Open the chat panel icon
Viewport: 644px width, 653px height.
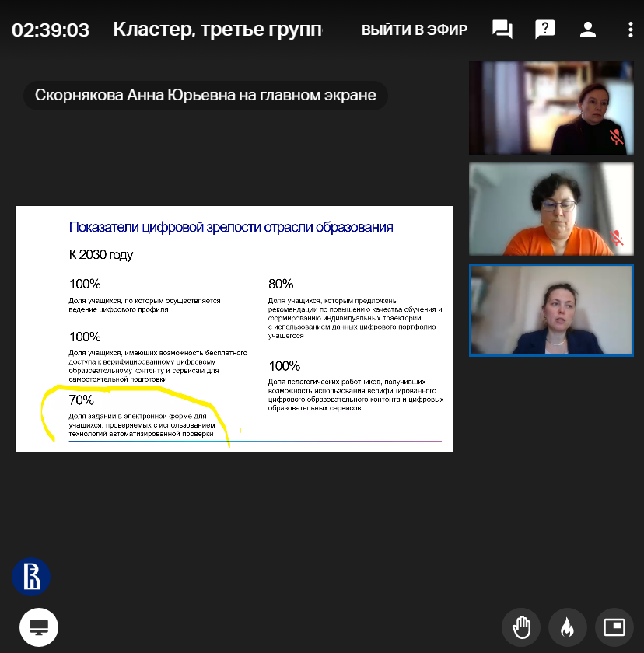(502, 30)
